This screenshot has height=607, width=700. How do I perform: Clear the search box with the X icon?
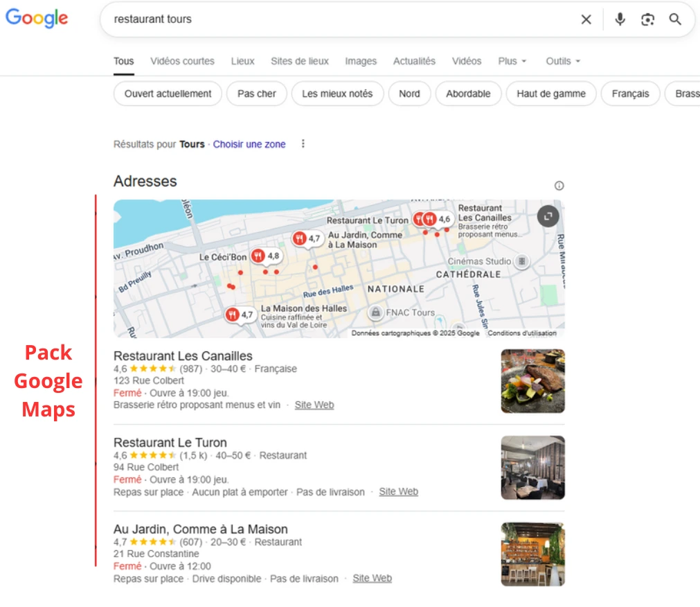tap(586, 19)
